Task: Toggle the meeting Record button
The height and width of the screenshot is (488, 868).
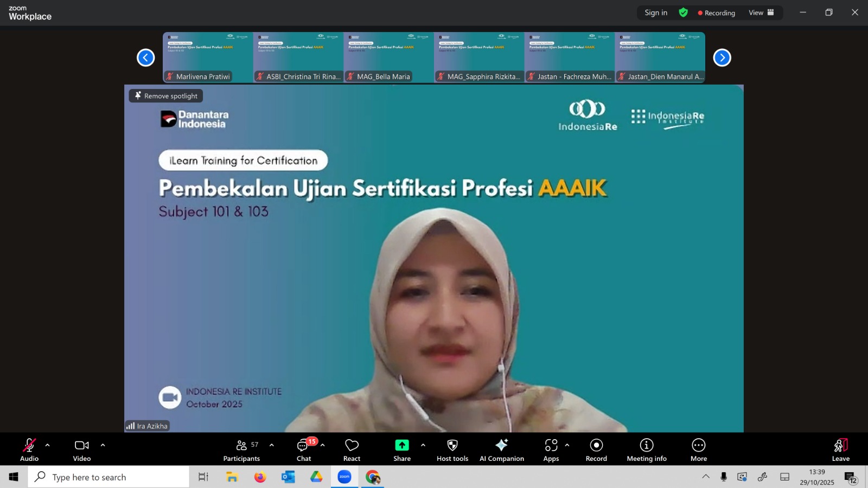Action: point(596,450)
